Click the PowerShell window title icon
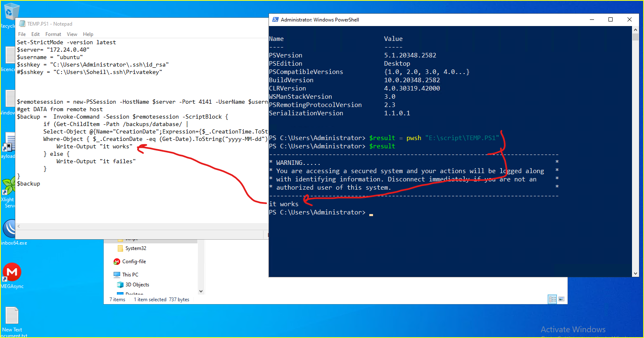 [x=275, y=19]
